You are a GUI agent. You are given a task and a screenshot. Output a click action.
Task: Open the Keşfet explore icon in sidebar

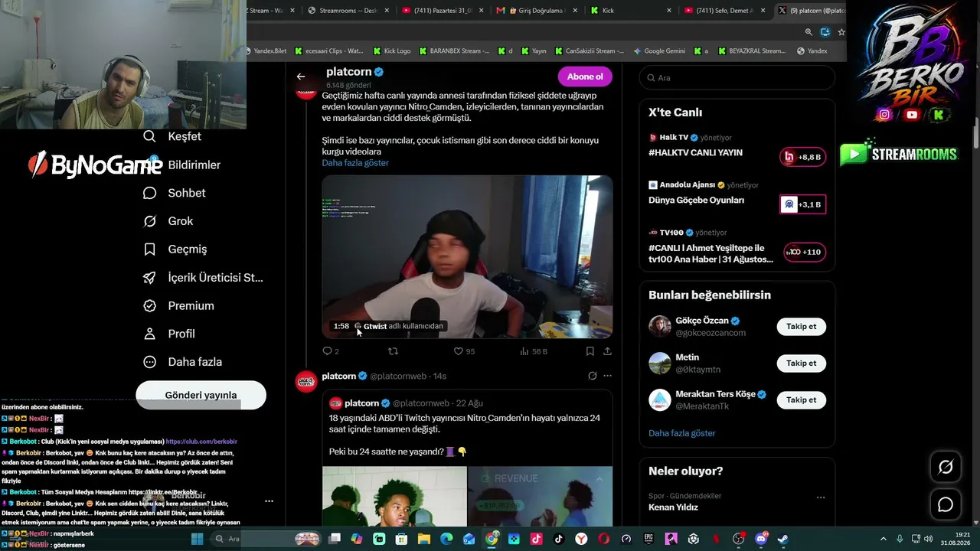click(x=150, y=136)
